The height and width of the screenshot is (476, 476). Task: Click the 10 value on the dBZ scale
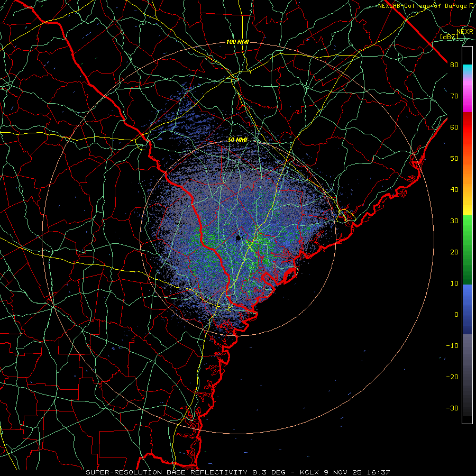[454, 283]
